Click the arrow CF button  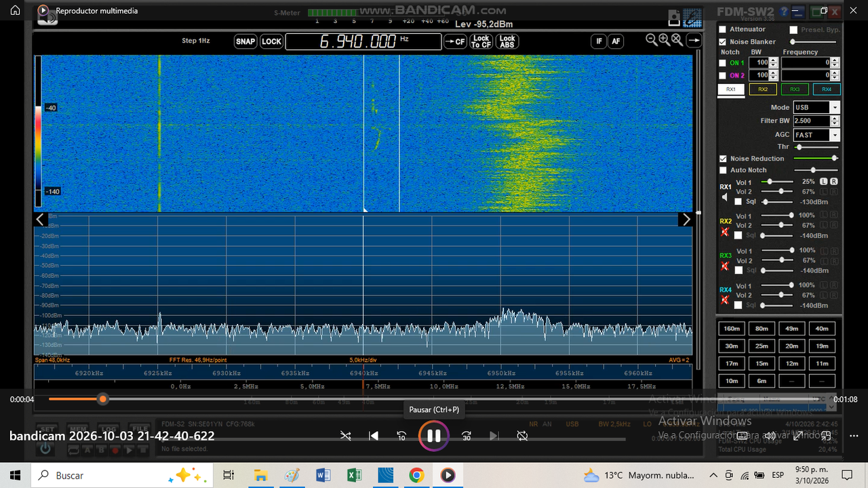point(455,41)
